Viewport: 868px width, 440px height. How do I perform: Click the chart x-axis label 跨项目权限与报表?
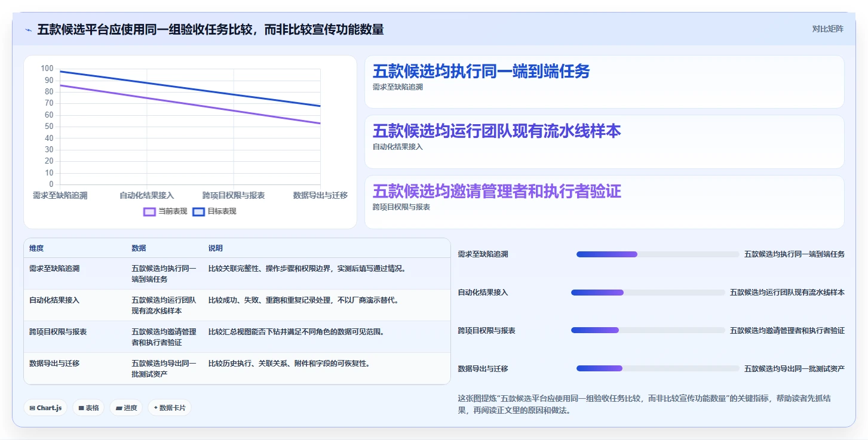click(234, 195)
